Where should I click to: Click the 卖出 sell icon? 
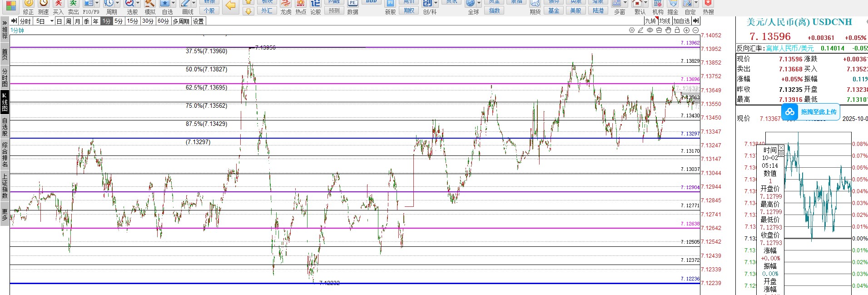coord(73,3)
